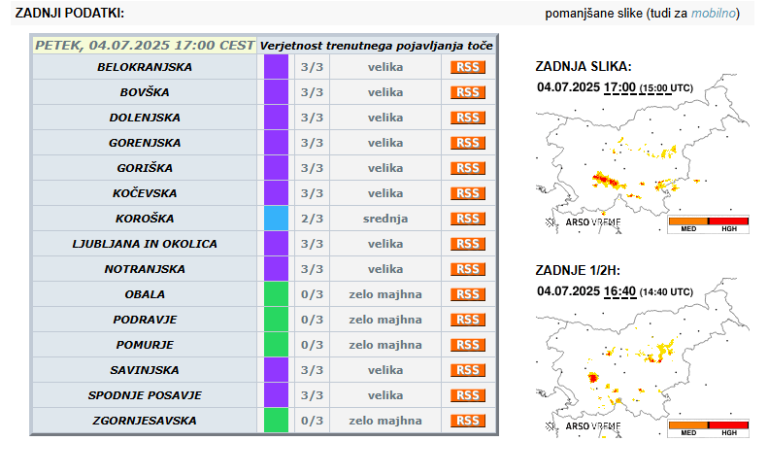768x475 pixels.
Task: Open the Bovška RSS feed icon
Action: [468, 92]
